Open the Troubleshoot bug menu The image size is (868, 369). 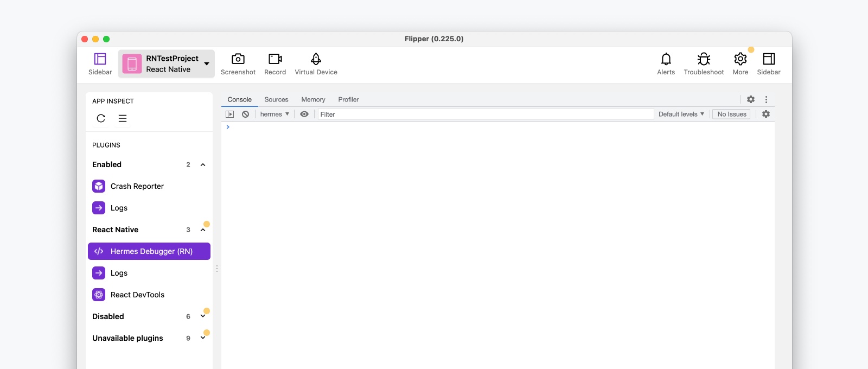pos(704,59)
